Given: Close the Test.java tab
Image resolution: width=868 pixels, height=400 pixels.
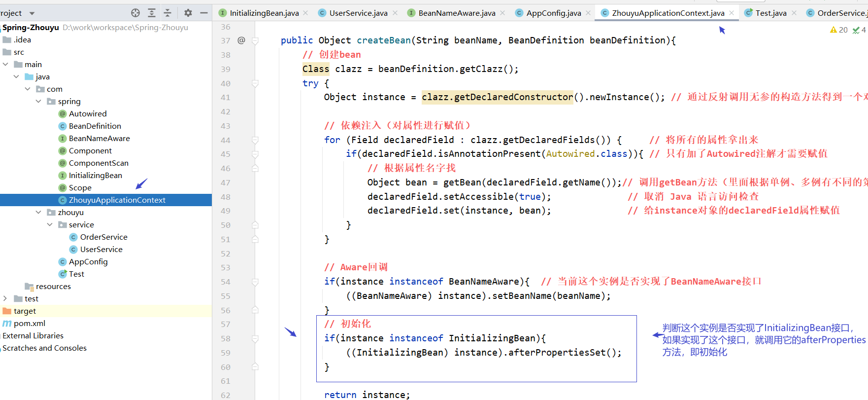Looking at the screenshot, I should 794,13.
